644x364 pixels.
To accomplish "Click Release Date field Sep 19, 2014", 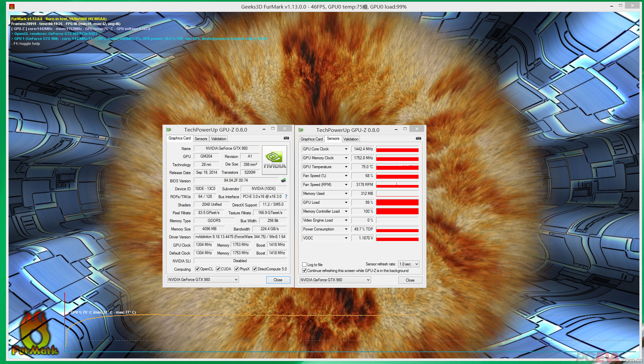I will (206, 172).
